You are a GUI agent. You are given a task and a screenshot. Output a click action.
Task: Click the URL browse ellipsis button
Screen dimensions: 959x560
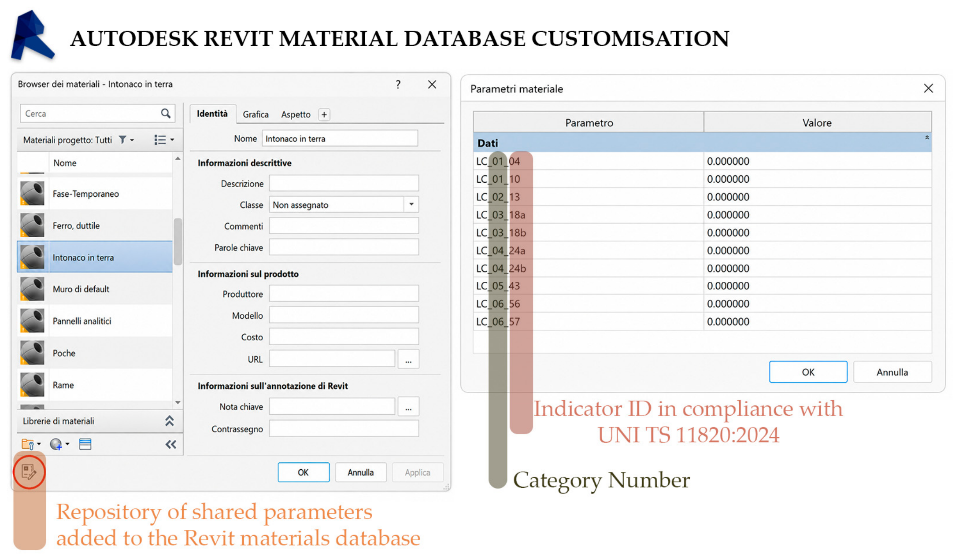(408, 359)
